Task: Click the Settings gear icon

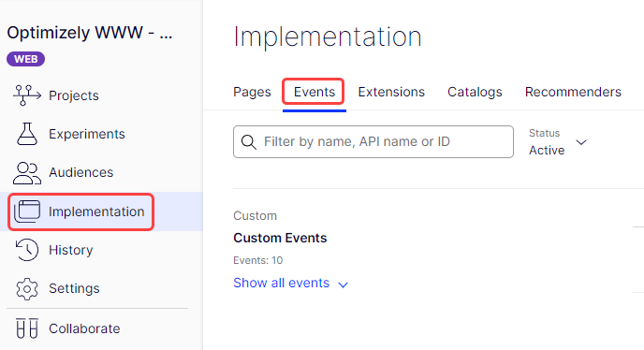Action: [27, 289]
